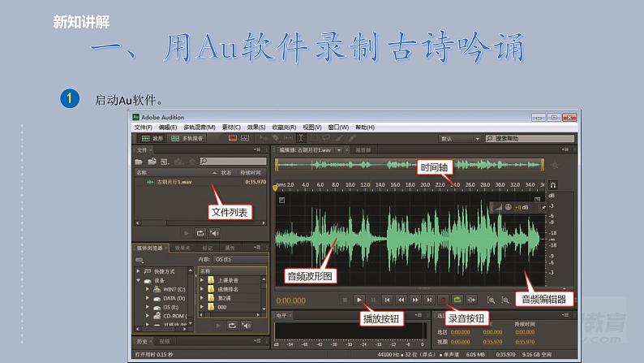Click the 10.0 mark on the timeline ruler
644x363 pixels.
350,185
